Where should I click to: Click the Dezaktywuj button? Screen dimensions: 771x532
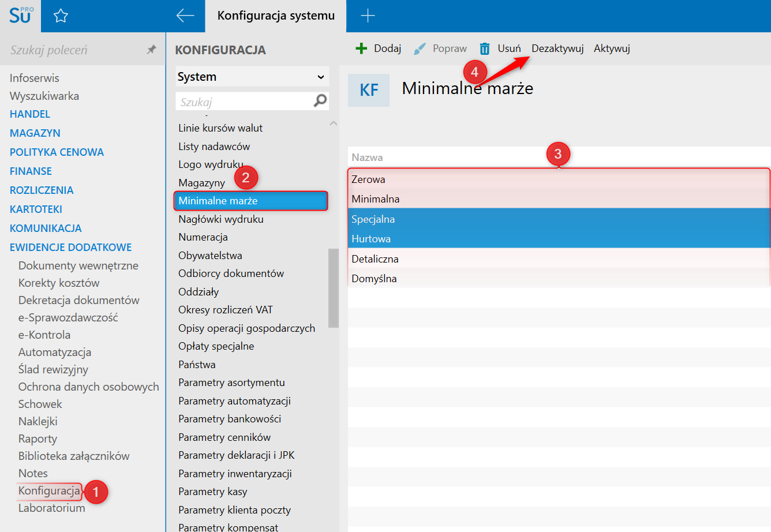coord(557,48)
